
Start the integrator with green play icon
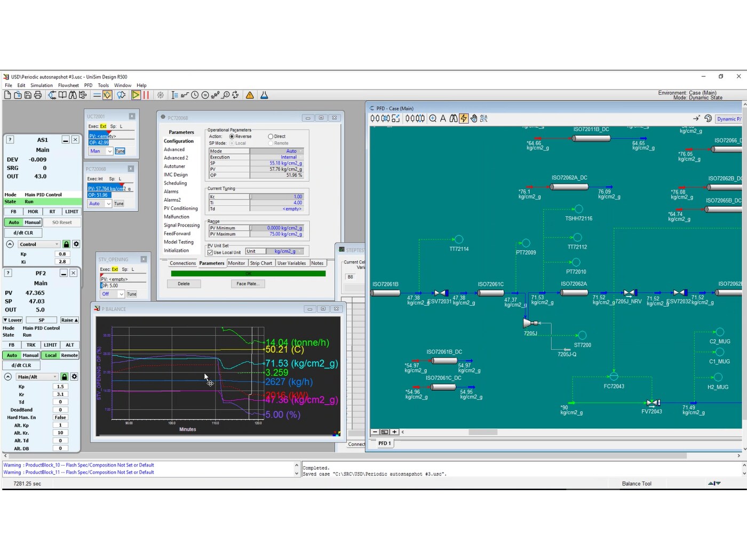click(136, 95)
